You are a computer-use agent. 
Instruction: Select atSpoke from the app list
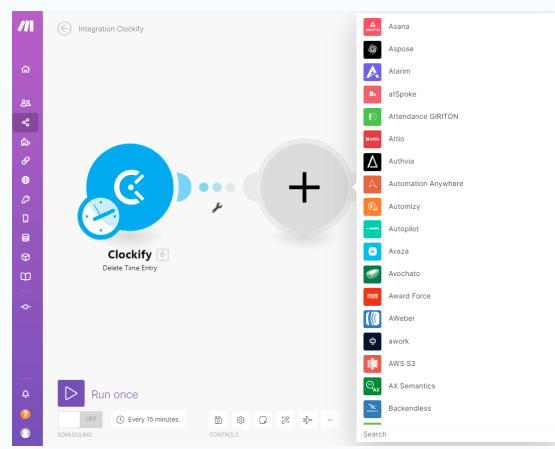(457, 94)
